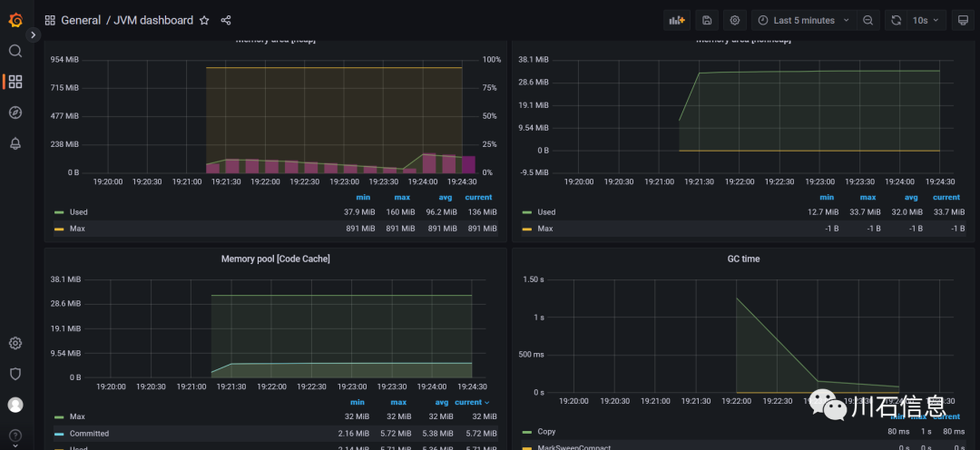
Task: Toggle the Used series in heap legend
Action: click(x=79, y=212)
